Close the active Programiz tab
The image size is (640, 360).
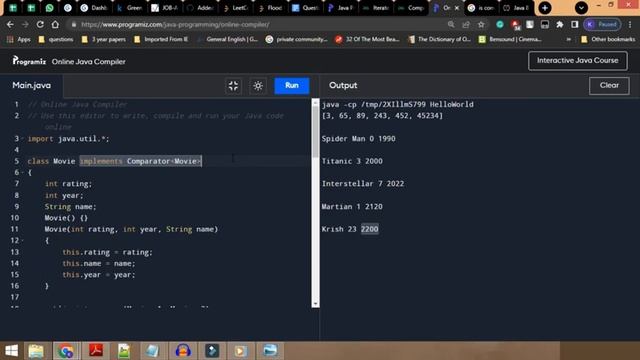(x=457, y=8)
